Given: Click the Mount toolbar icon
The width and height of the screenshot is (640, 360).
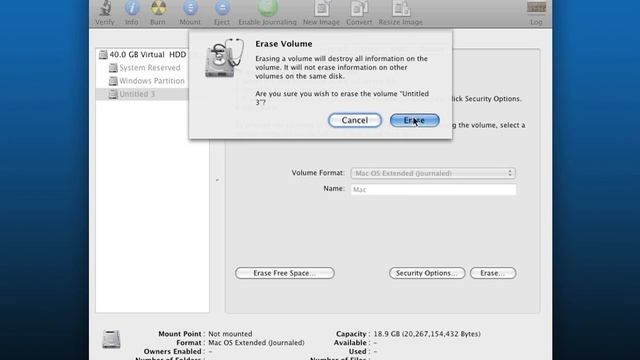Looking at the screenshot, I should [190, 13].
